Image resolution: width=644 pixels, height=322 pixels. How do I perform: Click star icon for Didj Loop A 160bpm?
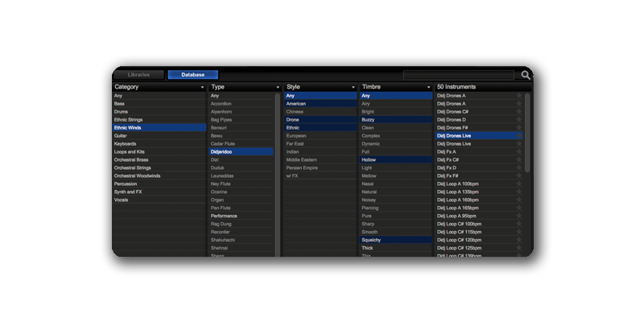519,200
